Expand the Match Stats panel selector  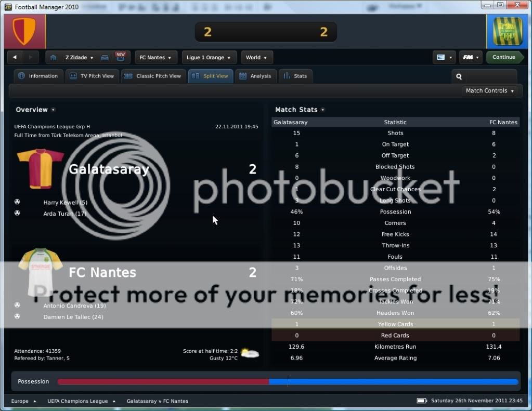point(323,110)
